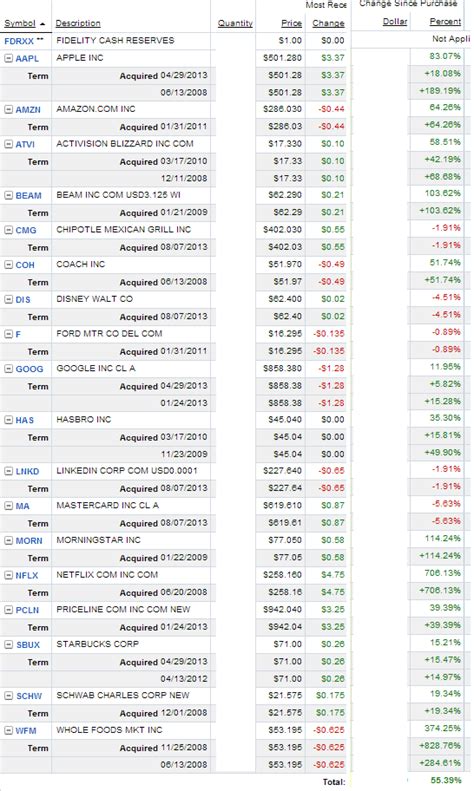This screenshot has width=474, height=791.
Task: Click the collapse icon next to SBUX
Action: (8, 645)
